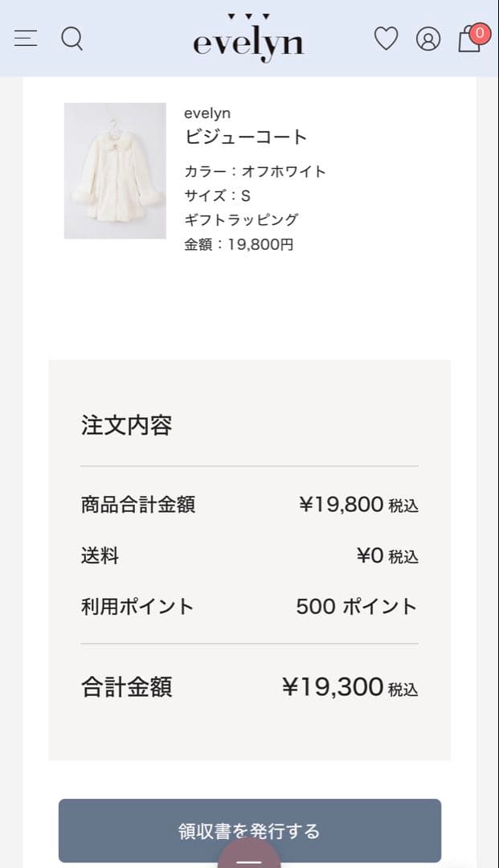
Task: Click the 注文内容 section heading
Action: (x=126, y=425)
